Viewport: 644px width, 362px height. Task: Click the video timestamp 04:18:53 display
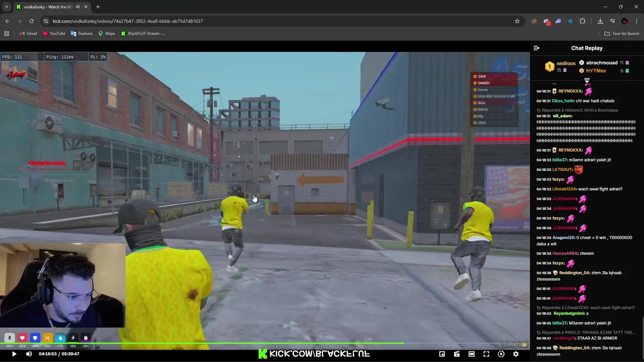48,354
